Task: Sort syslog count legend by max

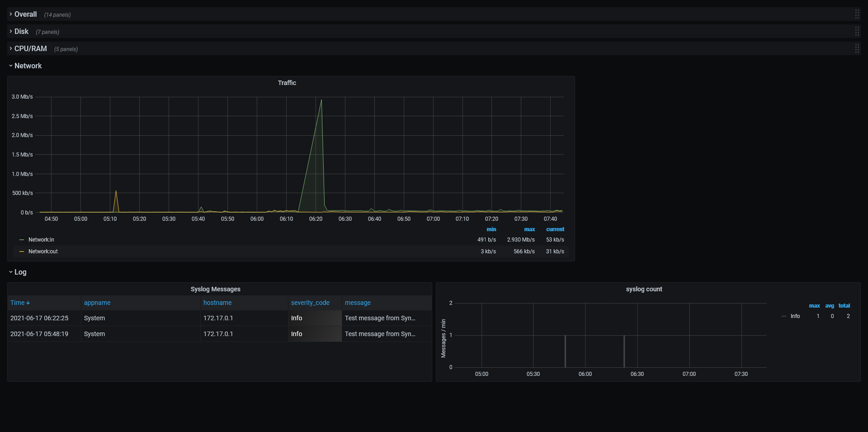Action: 814,306
